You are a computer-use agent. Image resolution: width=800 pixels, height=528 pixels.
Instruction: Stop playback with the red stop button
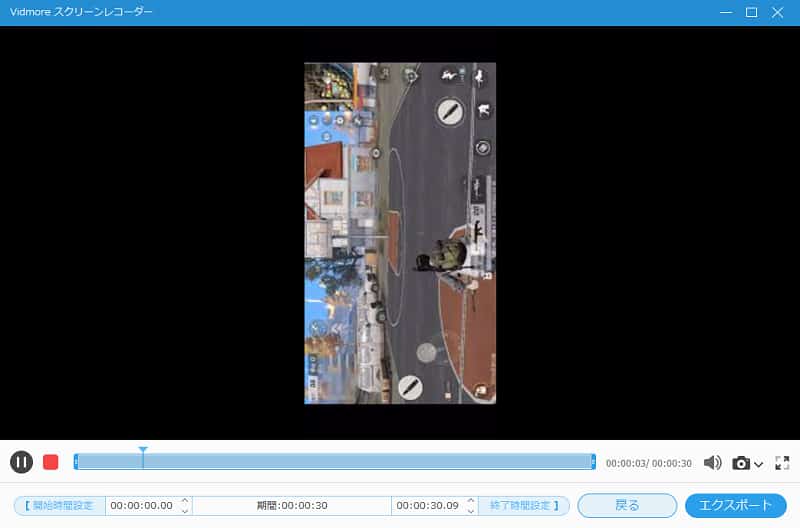(x=51, y=462)
